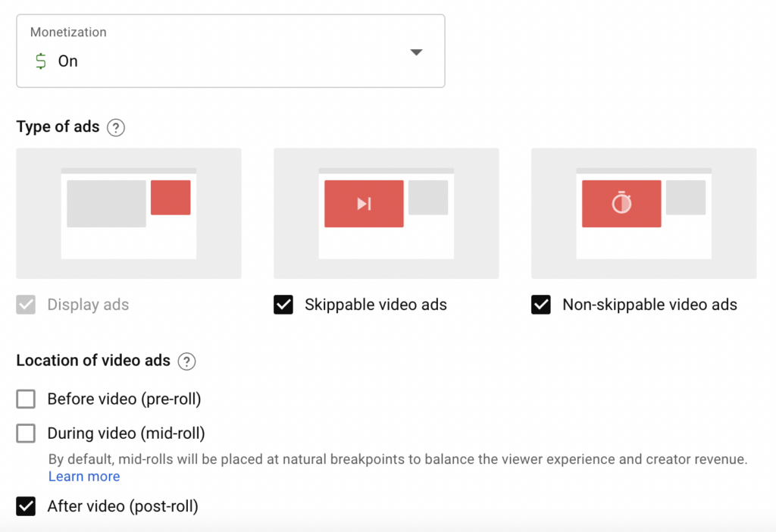Select the Skippable video ads preview thumbnail
776x532 pixels.
386,213
